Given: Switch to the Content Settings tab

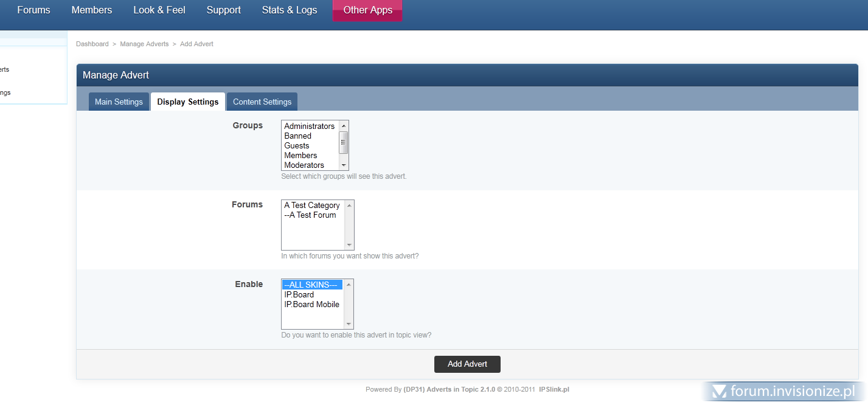Looking at the screenshot, I should [x=262, y=102].
